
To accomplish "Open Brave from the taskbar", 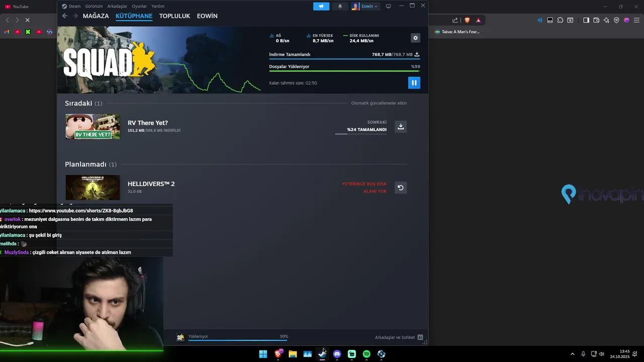I will pos(278,354).
